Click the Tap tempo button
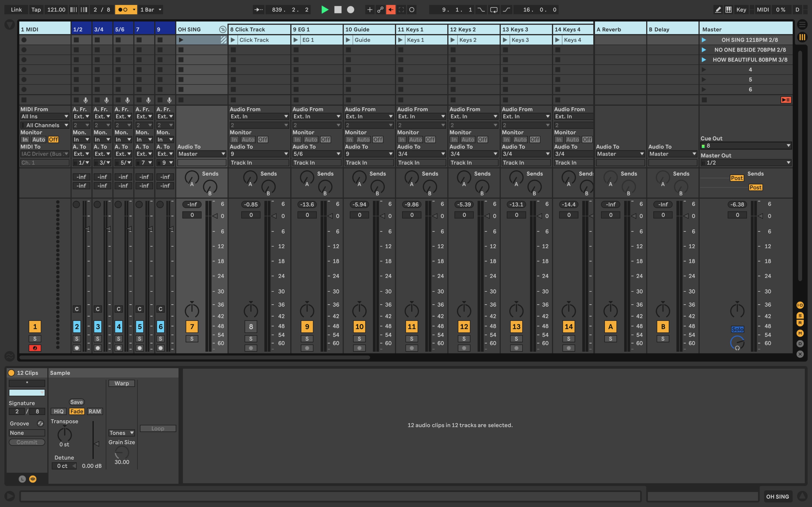 [36, 10]
